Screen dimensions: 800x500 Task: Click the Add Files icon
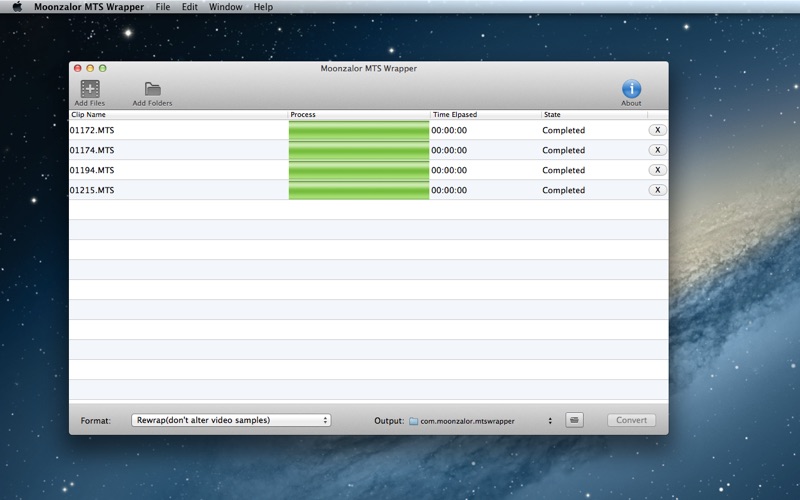(x=90, y=89)
